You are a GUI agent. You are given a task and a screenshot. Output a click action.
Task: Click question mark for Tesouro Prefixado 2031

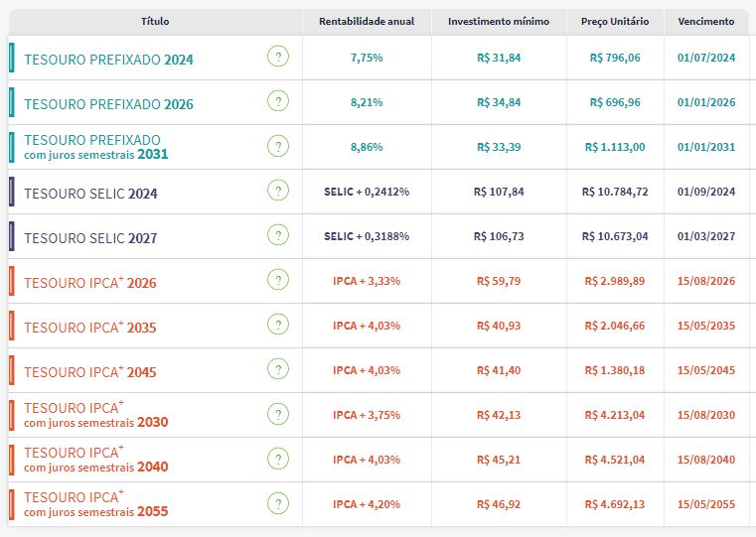pos(278,147)
